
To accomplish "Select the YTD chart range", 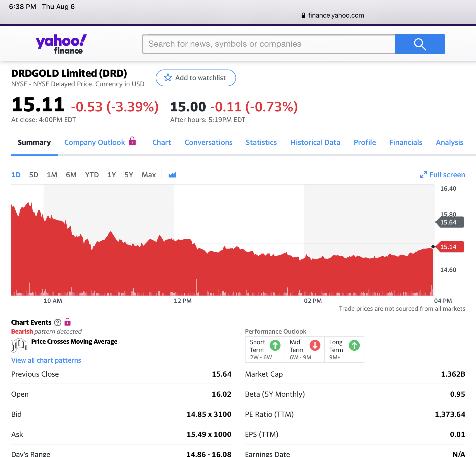I will coord(92,175).
